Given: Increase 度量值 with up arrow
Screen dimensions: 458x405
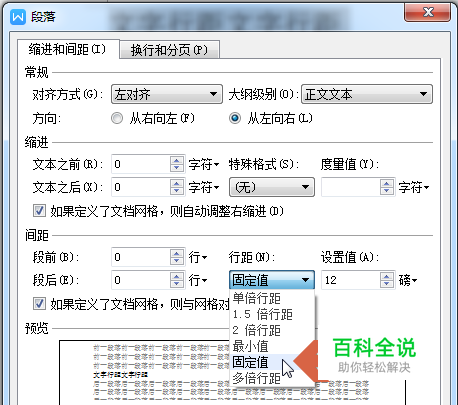Looking at the screenshot, I should pos(387,183).
